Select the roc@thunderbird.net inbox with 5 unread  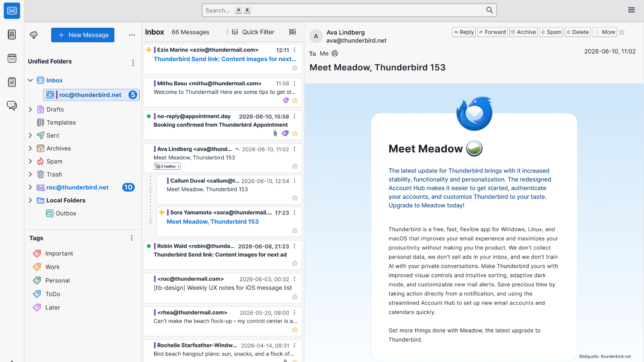91,95
